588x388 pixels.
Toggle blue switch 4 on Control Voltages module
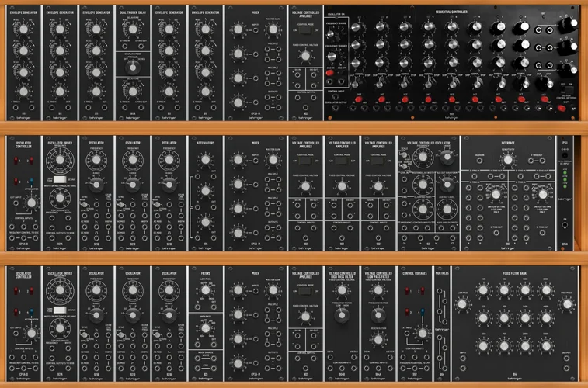tap(423, 312)
